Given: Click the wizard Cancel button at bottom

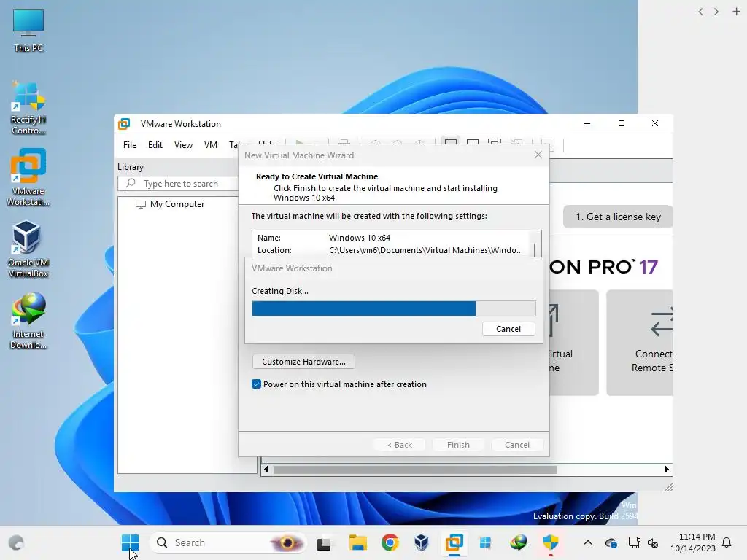Looking at the screenshot, I should tap(517, 445).
